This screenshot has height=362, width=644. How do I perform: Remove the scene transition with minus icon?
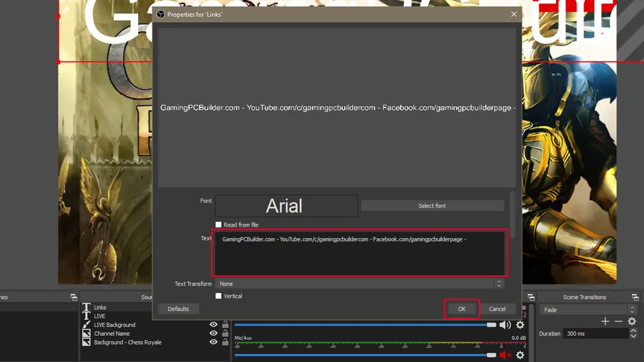[x=619, y=321]
